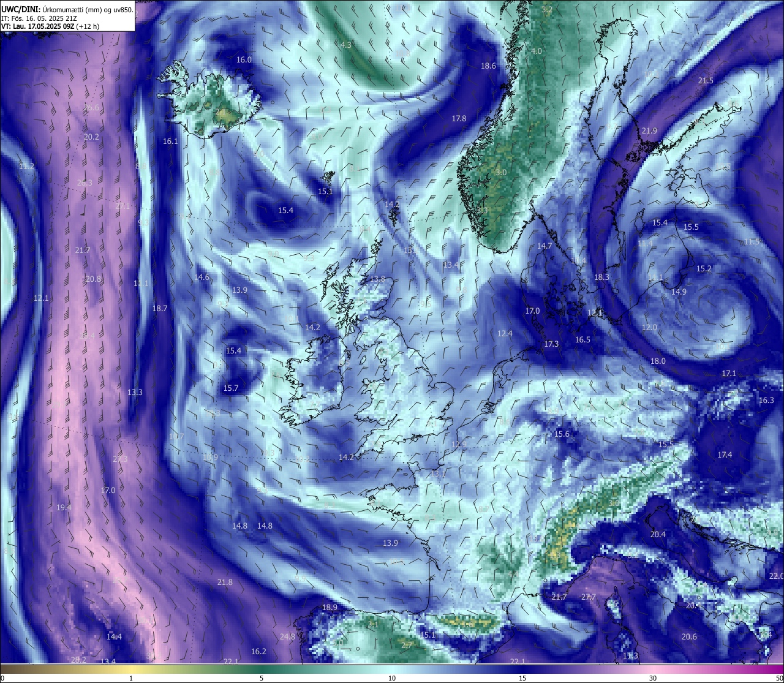Click the dark blue colour-scale segment above 15
The height and width of the screenshot is (683, 784).
pos(522,669)
